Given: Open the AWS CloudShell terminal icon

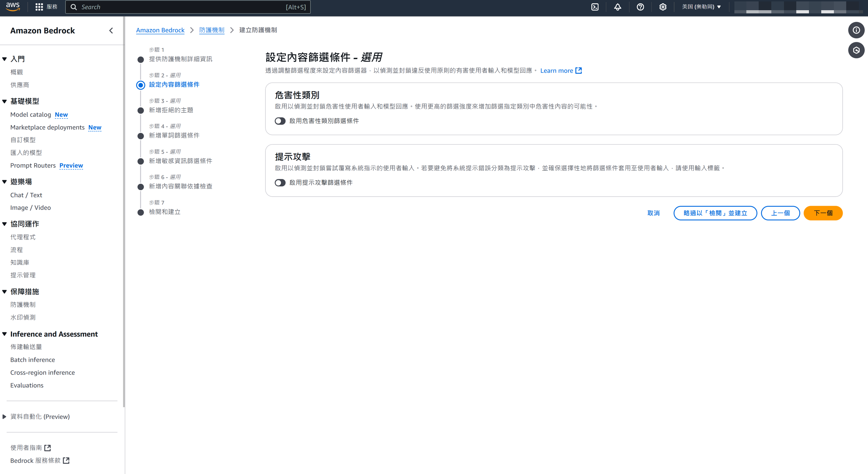Looking at the screenshot, I should tap(595, 7).
